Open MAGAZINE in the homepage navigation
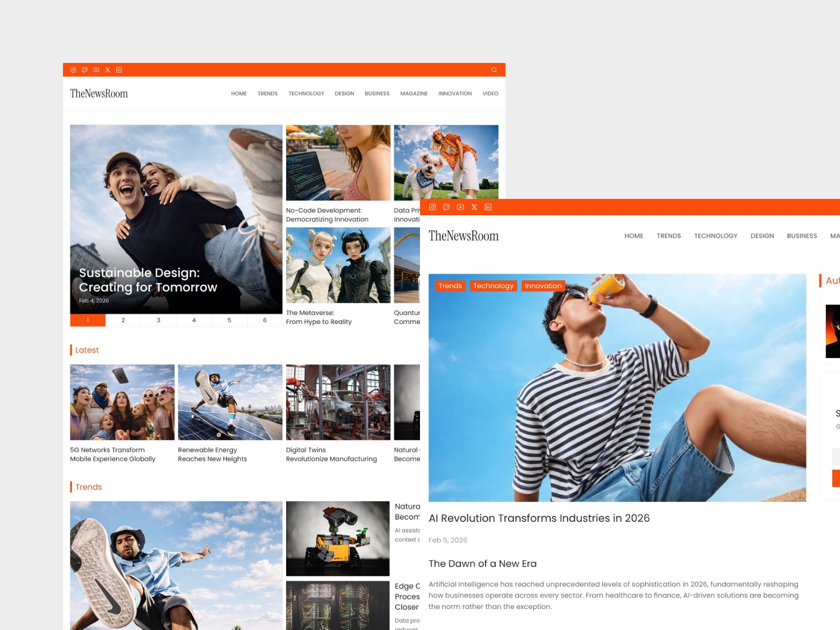Viewport: 840px width, 630px height. coord(414,93)
